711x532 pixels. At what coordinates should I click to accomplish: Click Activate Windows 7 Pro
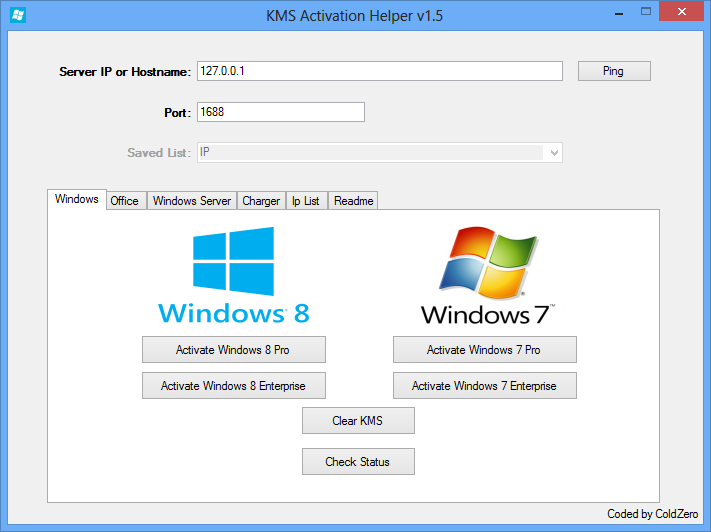pyautogui.click(x=485, y=350)
